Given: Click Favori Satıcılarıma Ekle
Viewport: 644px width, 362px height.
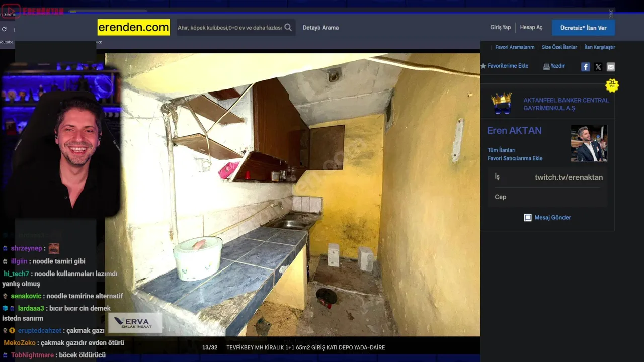Looking at the screenshot, I should 515,158.
